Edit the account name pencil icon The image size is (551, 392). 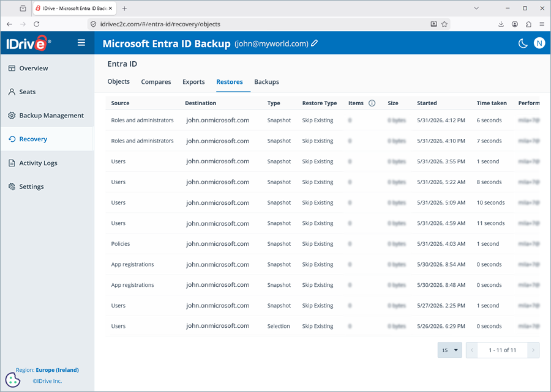(x=315, y=43)
